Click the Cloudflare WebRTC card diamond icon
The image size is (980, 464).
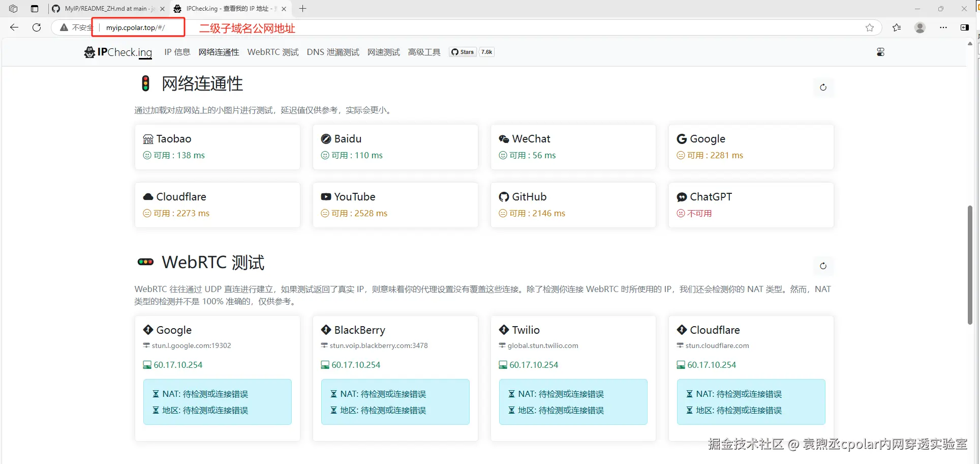pyautogui.click(x=682, y=330)
